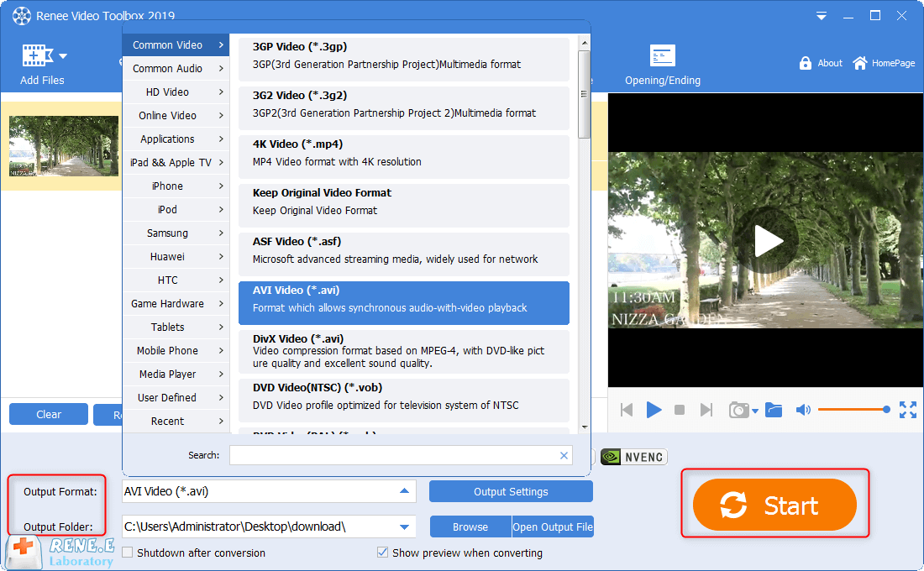
Task: Open the HTC category
Action: (x=176, y=280)
